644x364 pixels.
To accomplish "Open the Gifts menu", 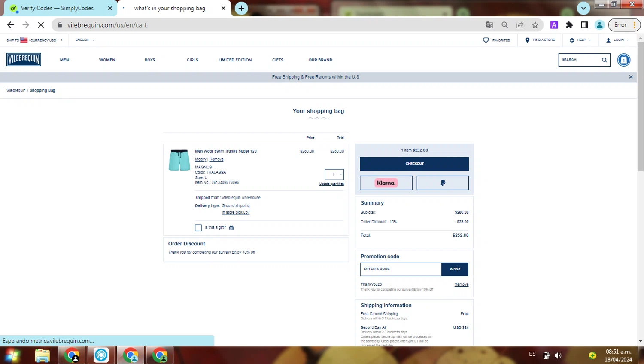I will tap(278, 60).
